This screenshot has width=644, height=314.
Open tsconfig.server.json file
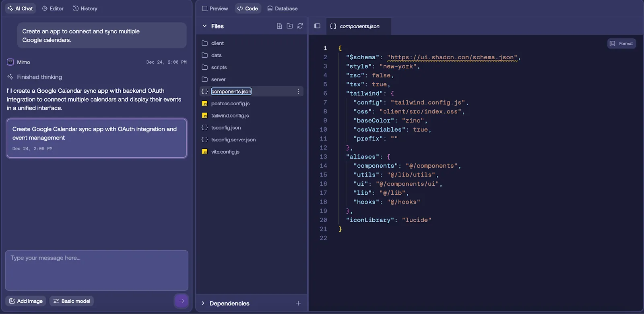(x=233, y=140)
